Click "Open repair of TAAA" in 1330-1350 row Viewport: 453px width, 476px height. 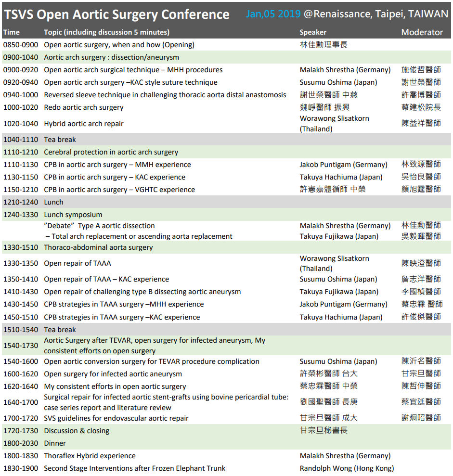click(x=78, y=263)
